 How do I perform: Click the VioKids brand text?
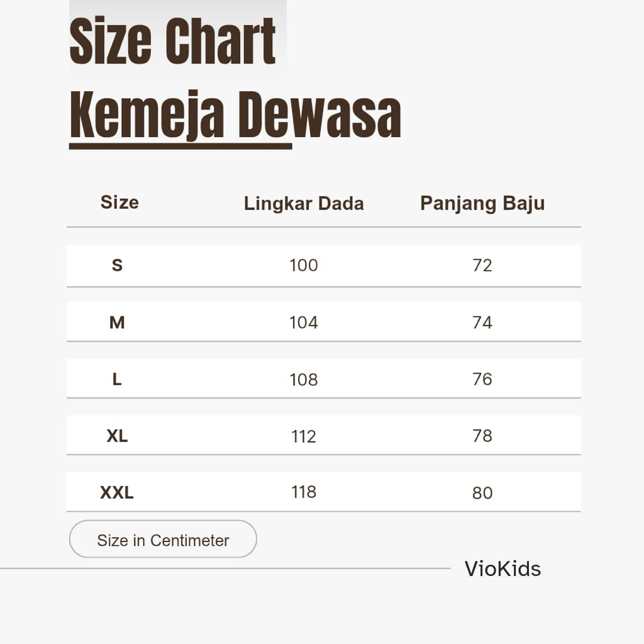click(502, 569)
